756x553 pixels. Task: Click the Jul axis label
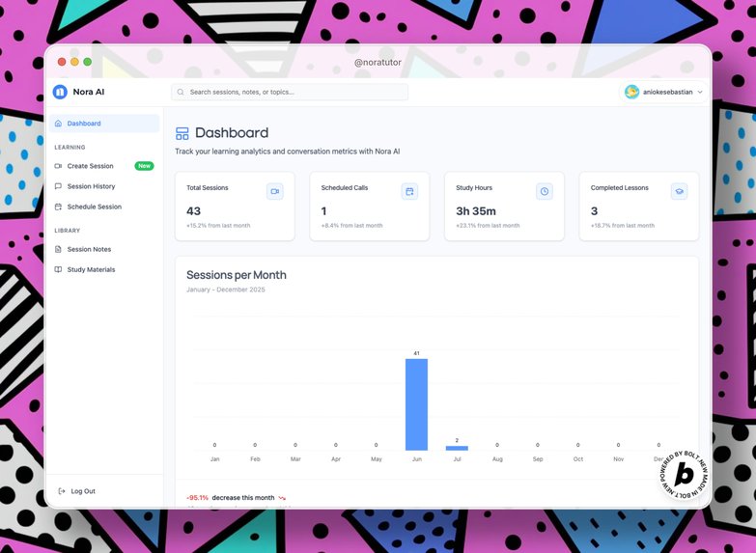[457, 459]
